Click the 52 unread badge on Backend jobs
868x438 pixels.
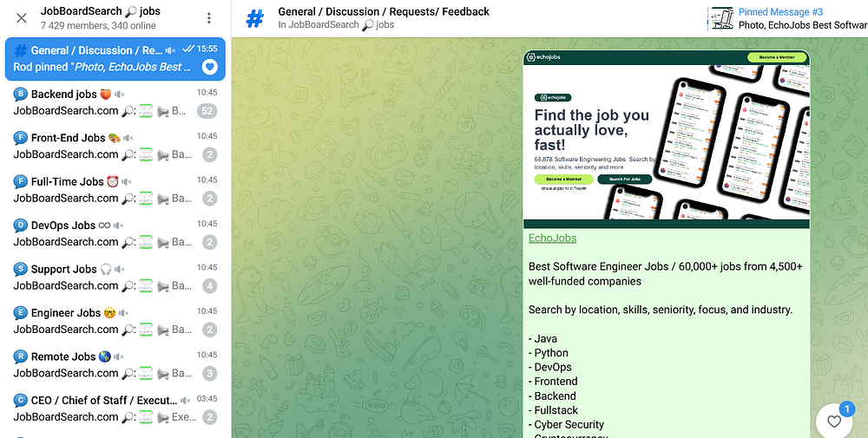coord(207,111)
